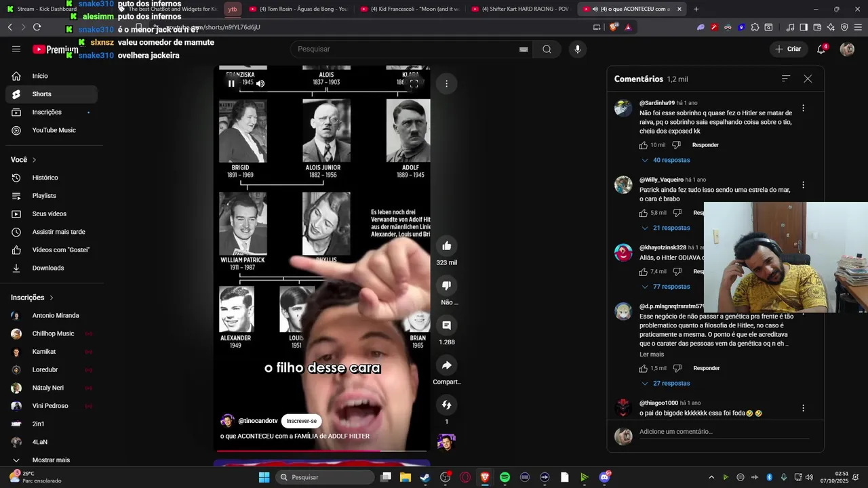Open options for thiagoo1000's comment

coord(803,408)
